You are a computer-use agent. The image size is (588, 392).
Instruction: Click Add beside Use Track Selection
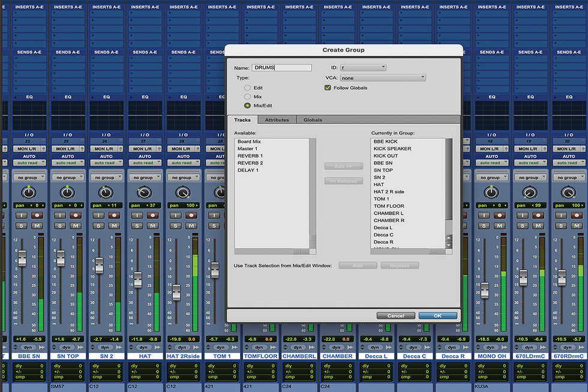(358, 265)
